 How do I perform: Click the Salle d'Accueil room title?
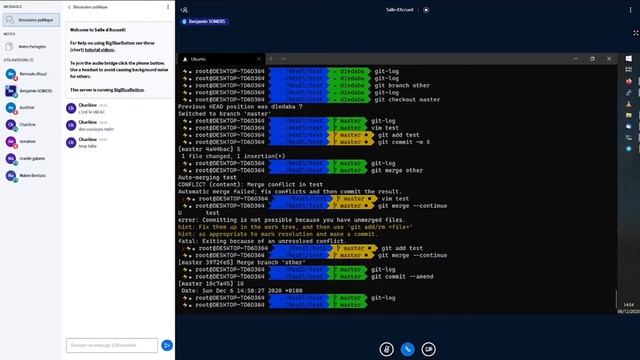[400, 10]
